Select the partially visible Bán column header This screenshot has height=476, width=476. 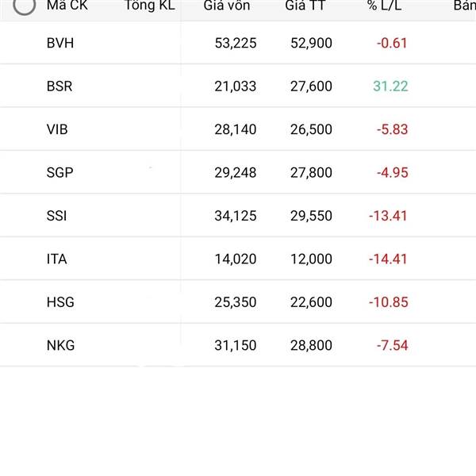coord(464,6)
